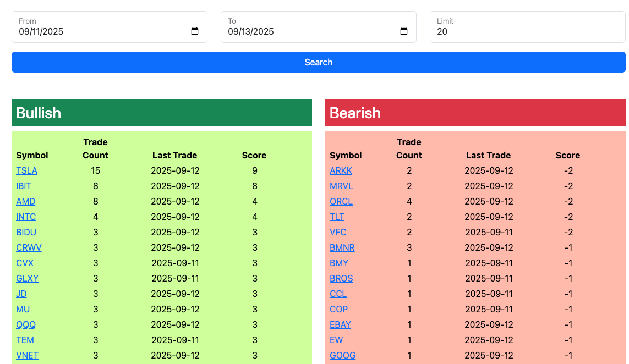Screen dimensions: 629x364
Task: Click the Bearish section header
Action: point(475,113)
